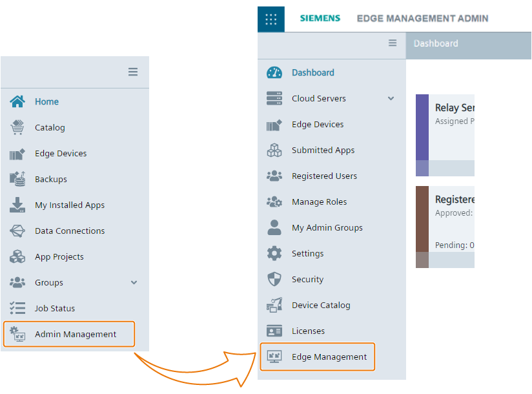Collapse the left sidebar with hamburger icon
Viewport: 532px width, 394px height.
(x=133, y=72)
